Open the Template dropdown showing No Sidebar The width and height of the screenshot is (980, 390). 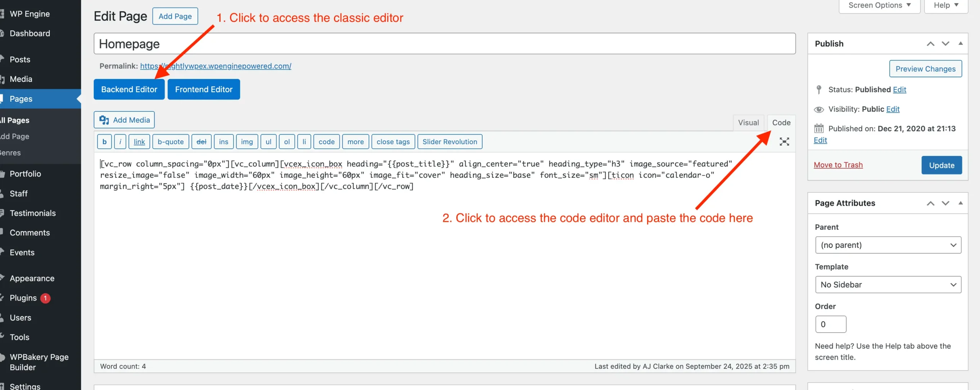(x=889, y=284)
